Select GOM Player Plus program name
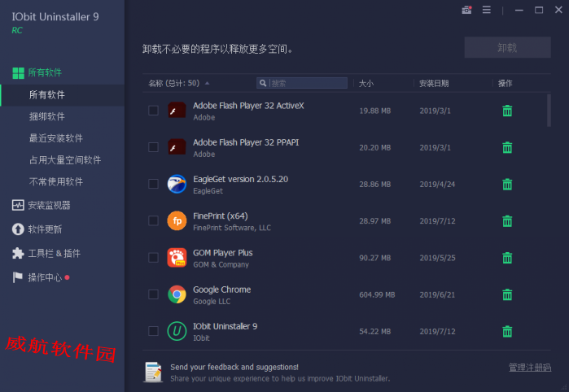Viewport: 569px width, 392px height. 223,253
